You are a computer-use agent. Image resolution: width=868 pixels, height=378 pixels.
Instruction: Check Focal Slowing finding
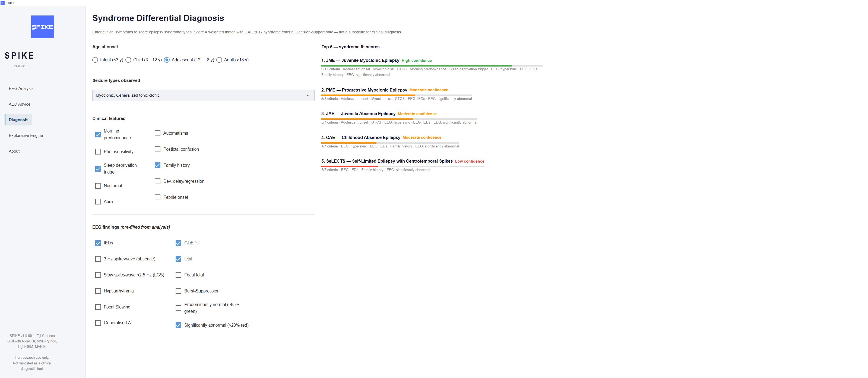click(98, 307)
